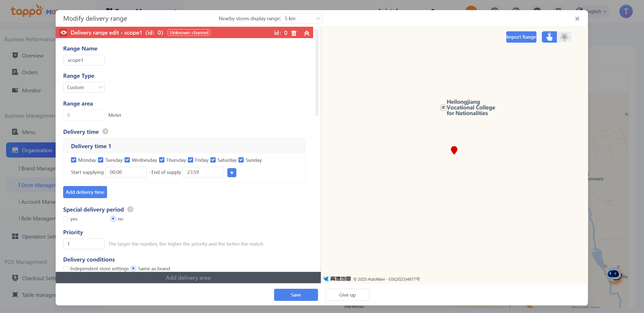
Task: Click the Special delivery period help icon
Action: click(x=130, y=209)
